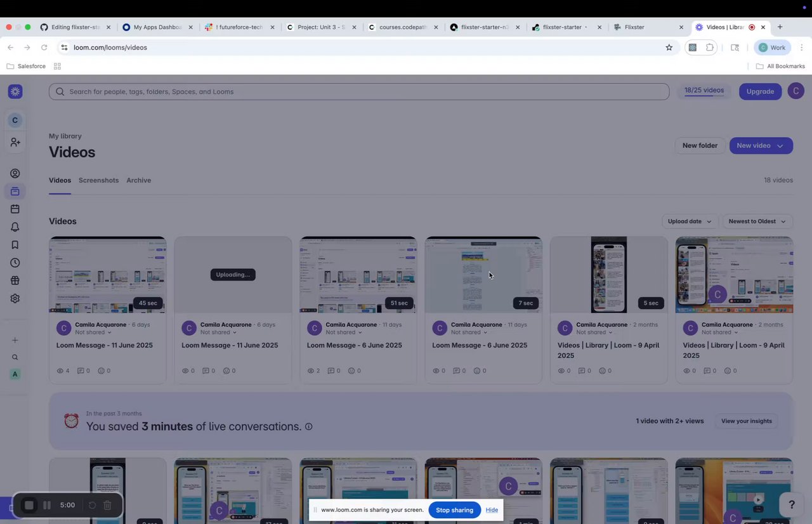Click the comments icon on the 51 sec video card
Viewport: 812px width, 524px height.
pos(331,370)
